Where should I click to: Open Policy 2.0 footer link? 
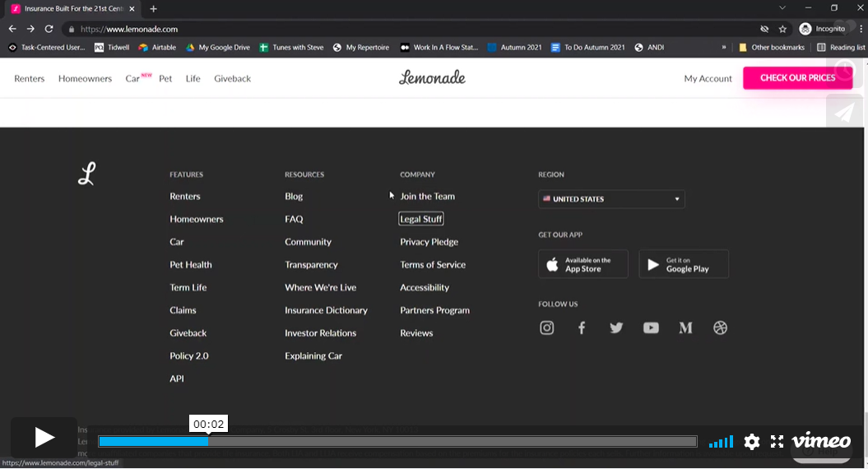pyautogui.click(x=188, y=355)
